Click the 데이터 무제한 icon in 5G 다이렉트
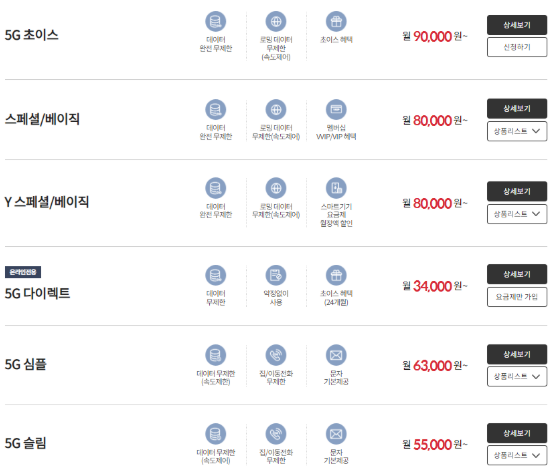The image size is (560, 474). tap(215, 275)
